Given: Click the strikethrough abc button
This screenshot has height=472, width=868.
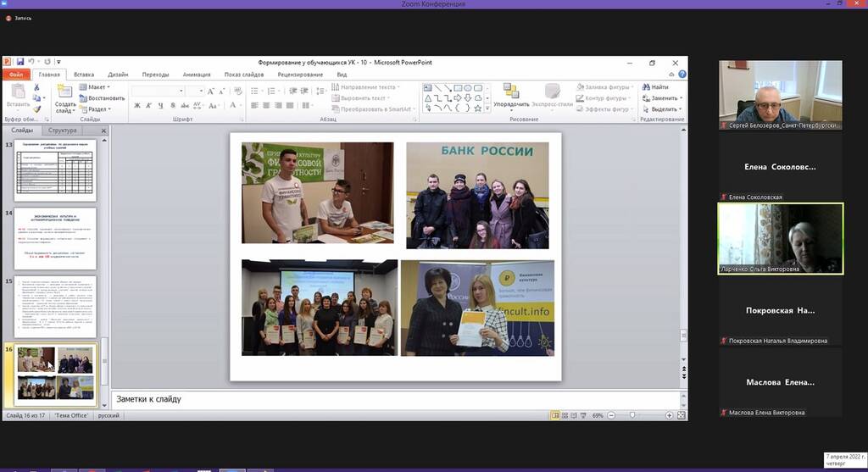Looking at the screenshot, I should (185, 105).
